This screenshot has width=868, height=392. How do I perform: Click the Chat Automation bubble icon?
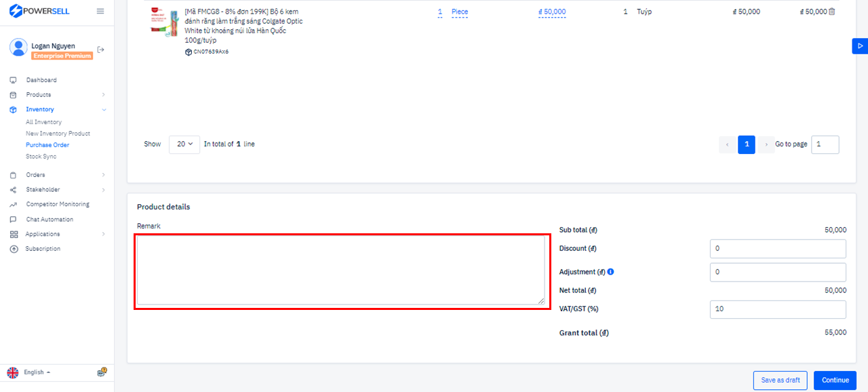pyautogui.click(x=13, y=220)
